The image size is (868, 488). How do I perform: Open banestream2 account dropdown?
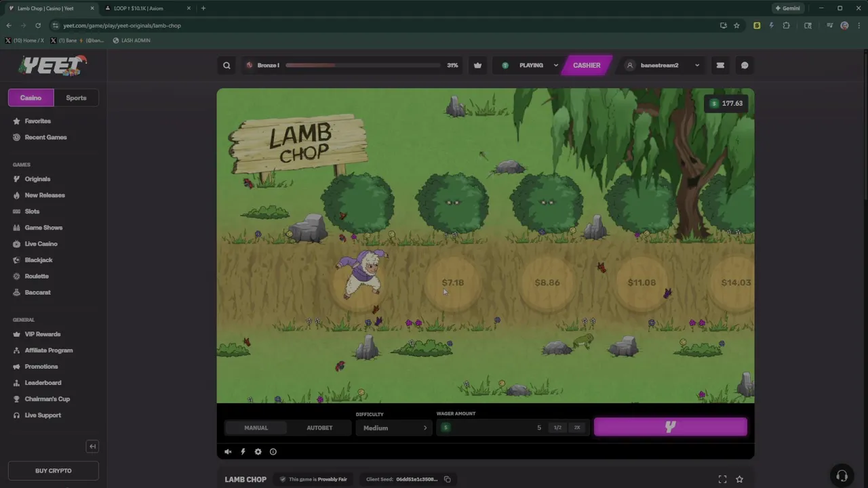tap(662, 66)
